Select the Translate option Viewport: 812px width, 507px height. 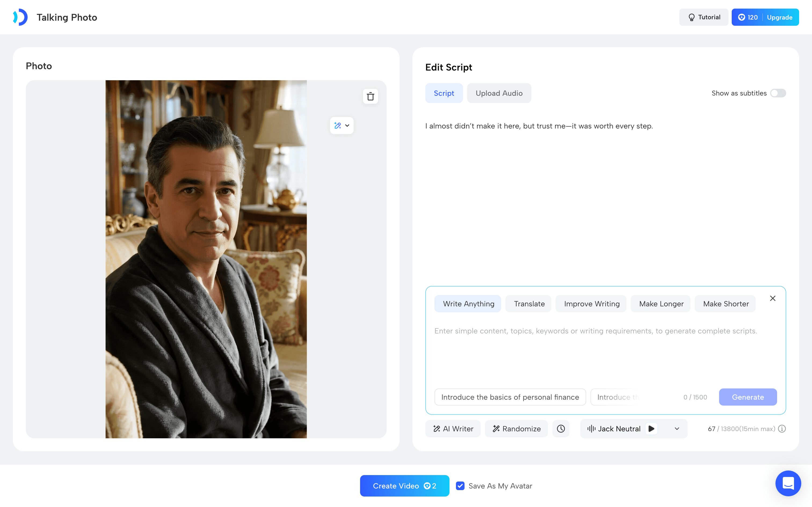[529, 304]
